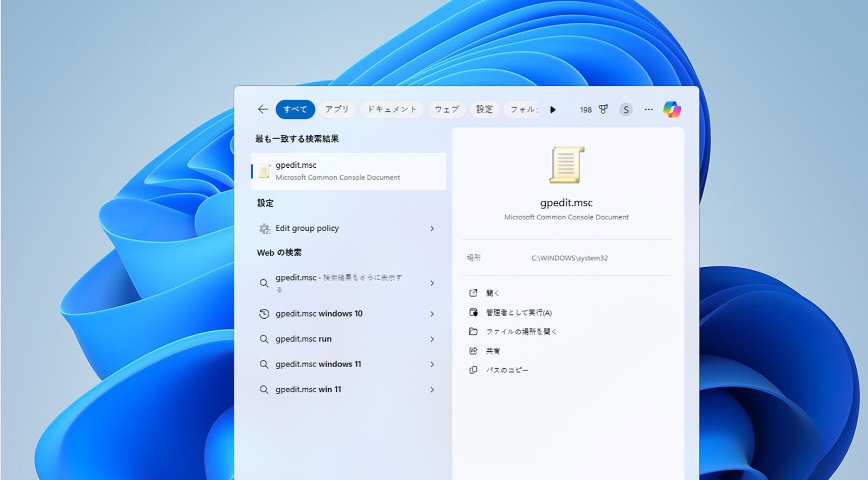Select the すべて filter tab
Screen dimensions: 868x480
point(295,109)
